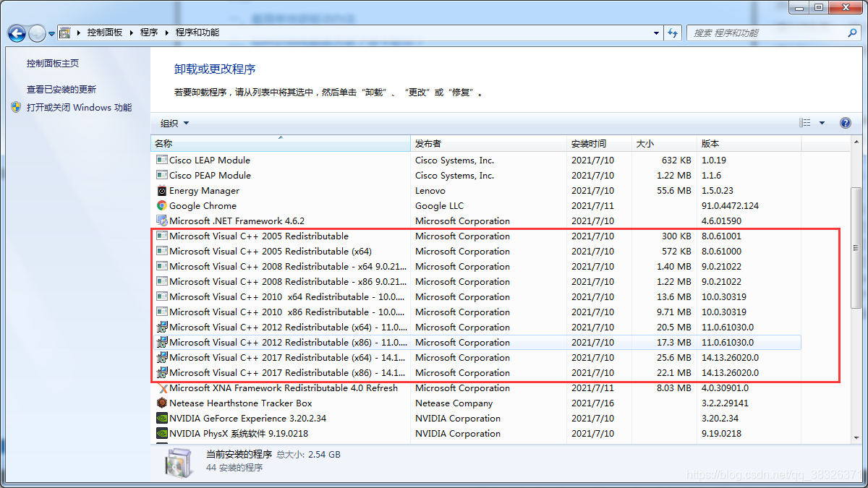Click 控制面板 breadcrumb segment
This screenshot has width=868, height=488.
(105, 33)
